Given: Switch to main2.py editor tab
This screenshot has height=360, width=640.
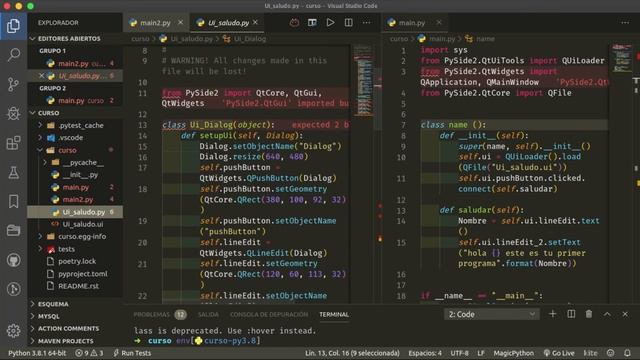Looking at the screenshot, I should click(x=155, y=23).
